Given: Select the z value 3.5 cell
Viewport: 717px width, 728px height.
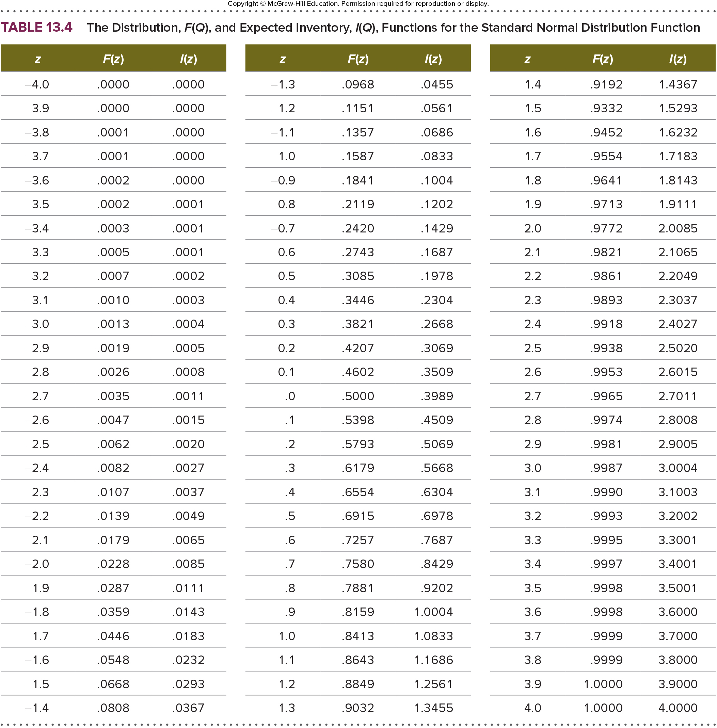Looking at the screenshot, I should (x=533, y=588).
